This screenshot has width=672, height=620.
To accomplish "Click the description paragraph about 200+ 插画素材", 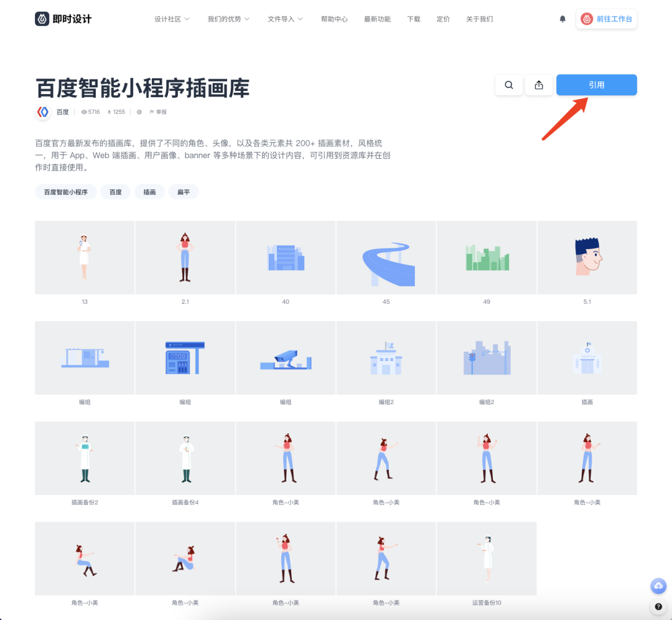I will [213, 155].
